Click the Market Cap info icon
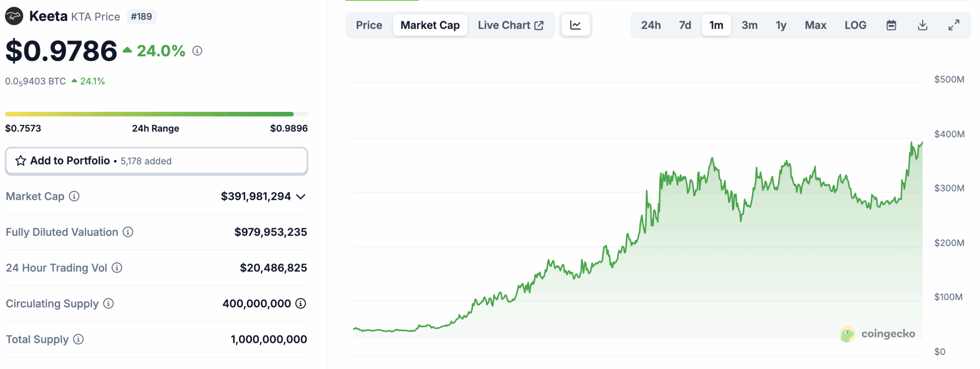The width and height of the screenshot is (980, 369). pyautogui.click(x=74, y=196)
